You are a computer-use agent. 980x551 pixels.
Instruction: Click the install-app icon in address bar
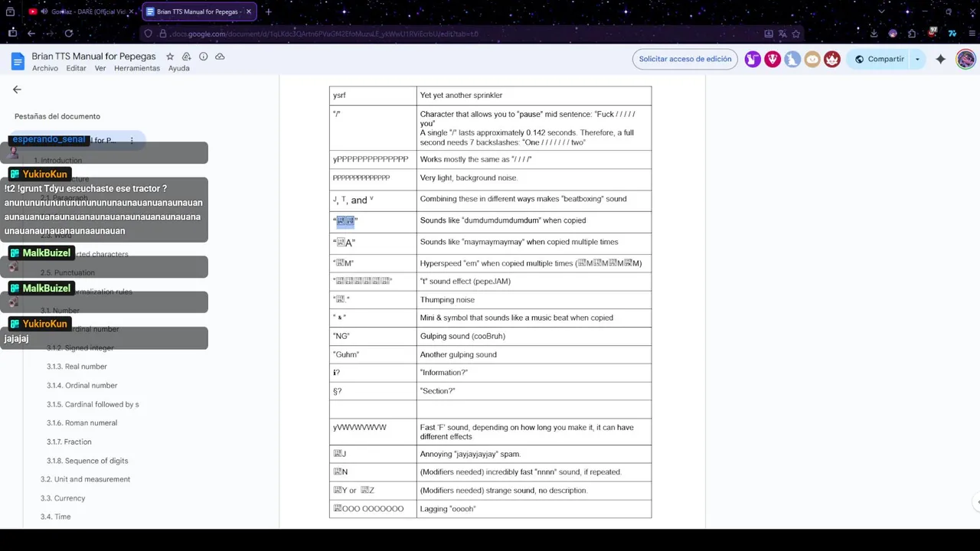(x=769, y=34)
